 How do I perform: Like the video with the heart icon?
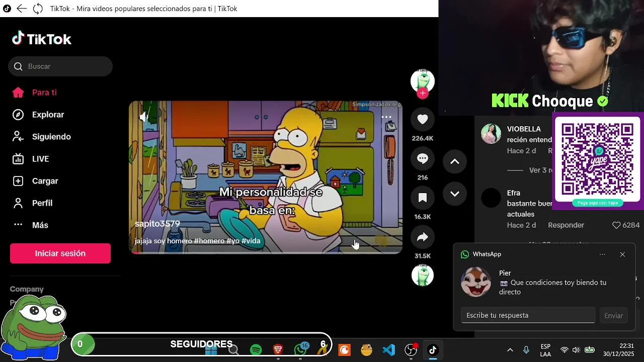(x=423, y=119)
